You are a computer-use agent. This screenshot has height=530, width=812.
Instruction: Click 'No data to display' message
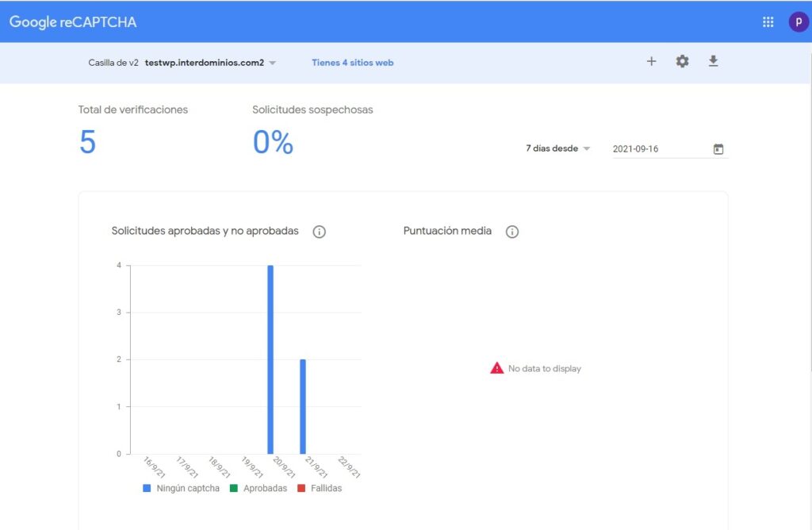point(545,368)
